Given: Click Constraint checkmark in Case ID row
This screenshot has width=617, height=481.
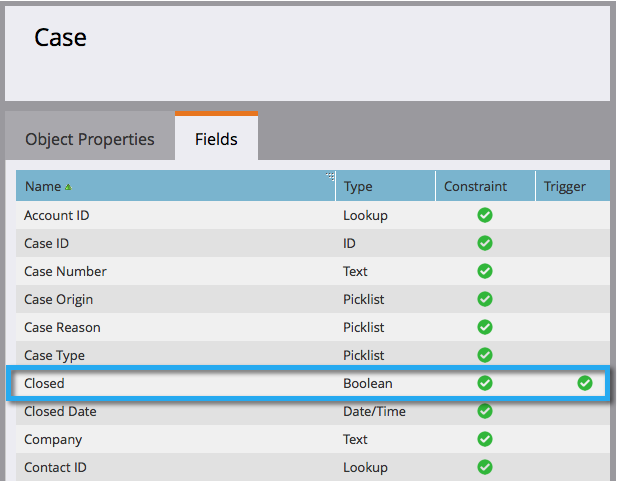Looking at the screenshot, I should coord(485,243).
